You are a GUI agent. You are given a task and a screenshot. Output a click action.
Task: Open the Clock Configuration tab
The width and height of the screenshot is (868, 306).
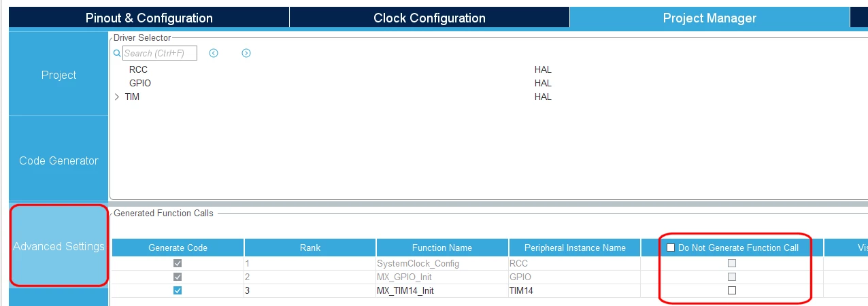coord(429,18)
